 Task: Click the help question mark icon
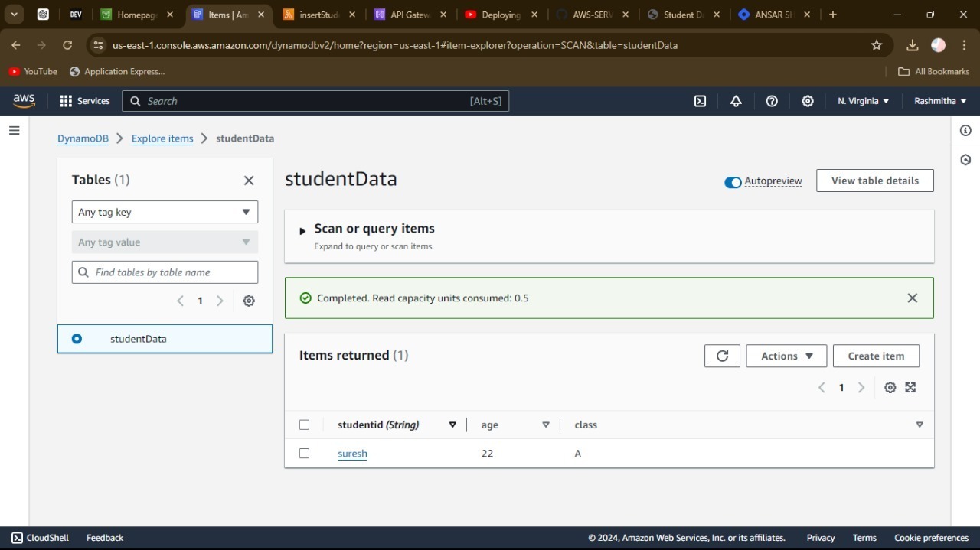772,101
